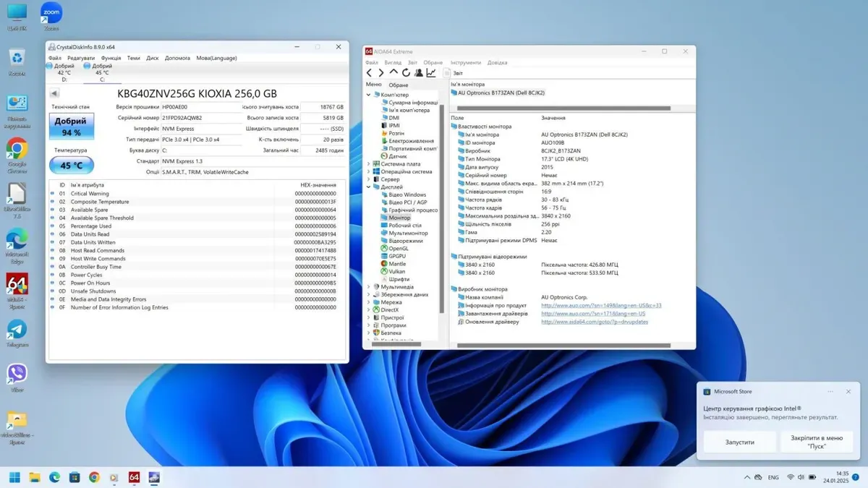Expand the Мультимедіа tree node
This screenshot has height=488, width=868.
click(368, 287)
